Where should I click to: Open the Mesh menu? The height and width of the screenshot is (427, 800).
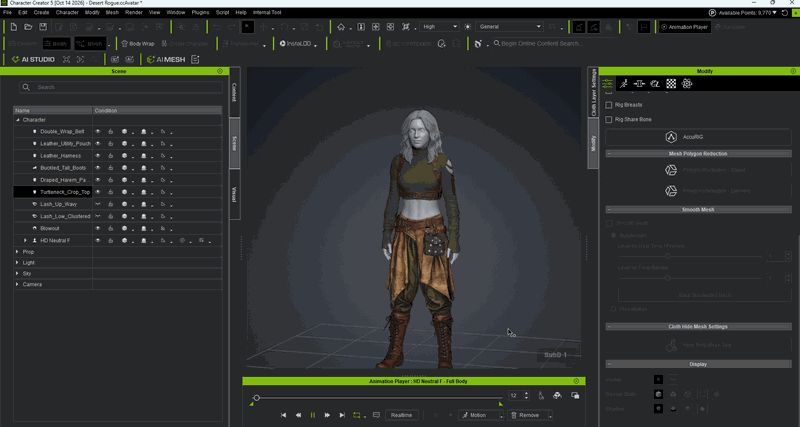tap(112, 12)
